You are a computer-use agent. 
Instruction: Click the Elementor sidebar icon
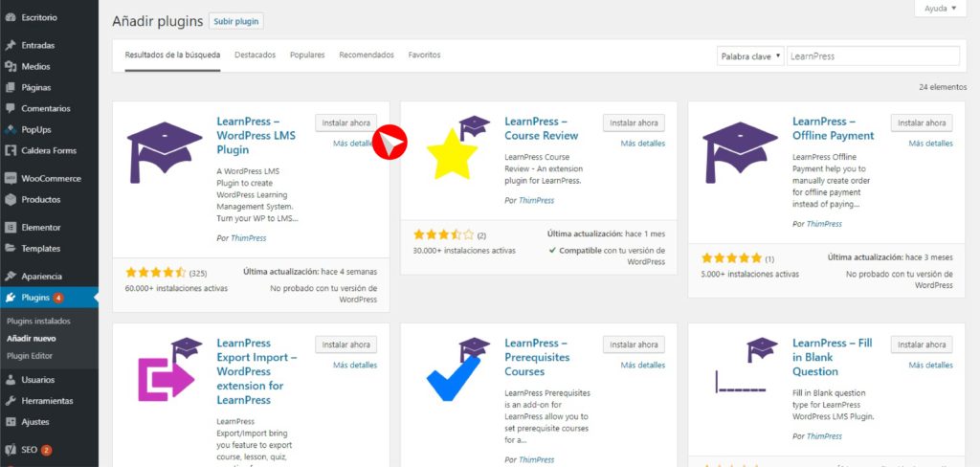click(x=10, y=228)
